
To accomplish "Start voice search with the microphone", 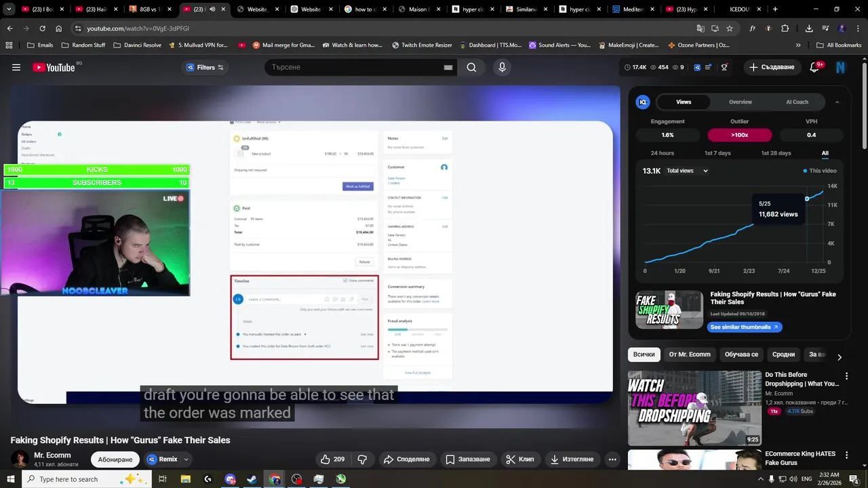I will point(502,67).
